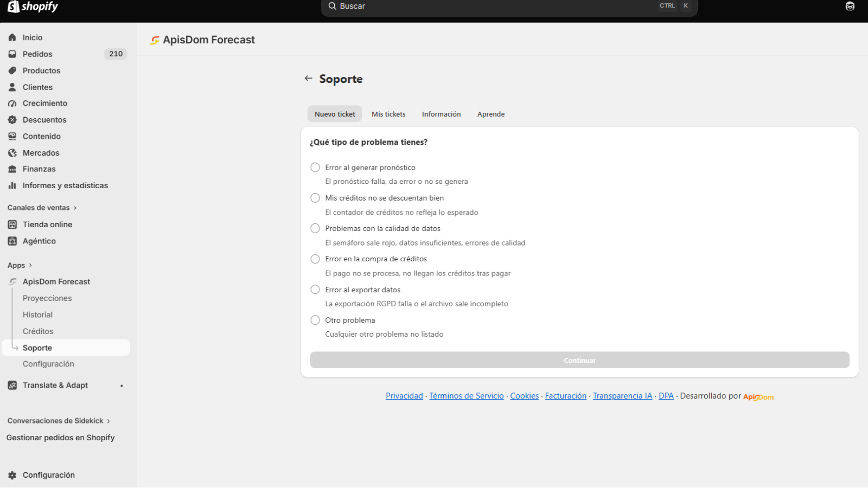Click the Descuentos badge icon
The height and width of the screenshot is (488, 868).
pos(12,120)
